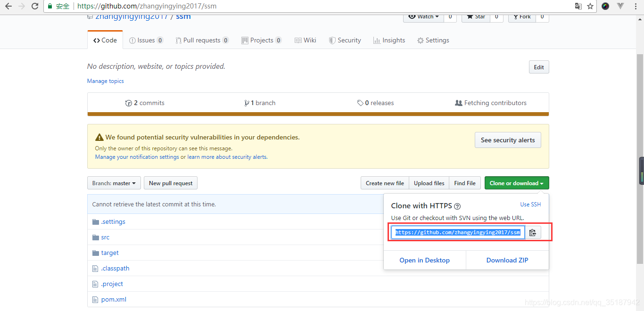This screenshot has height=311, width=644.
Task: Click Upload files button
Action: click(429, 183)
